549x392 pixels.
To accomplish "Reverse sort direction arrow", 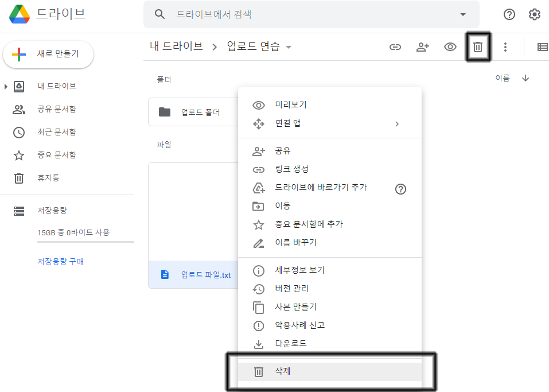I will tap(525, 78).
